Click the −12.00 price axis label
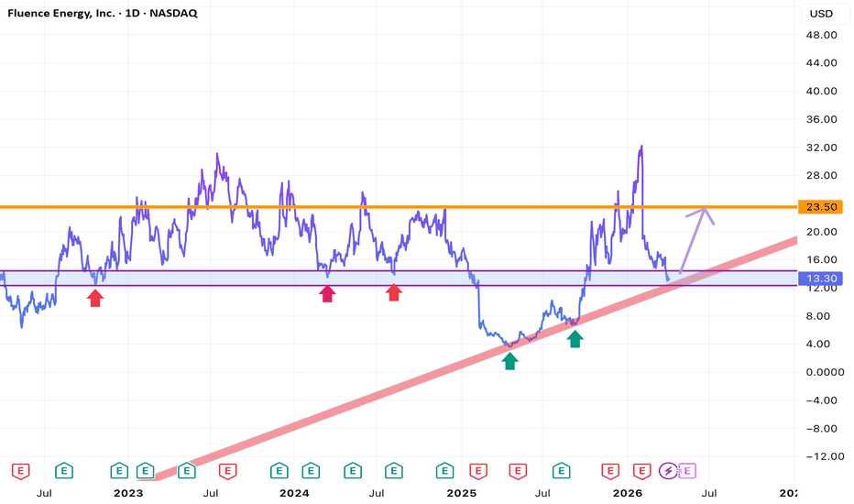The width and height of the screenshot is (854, 504). [825, 456]
